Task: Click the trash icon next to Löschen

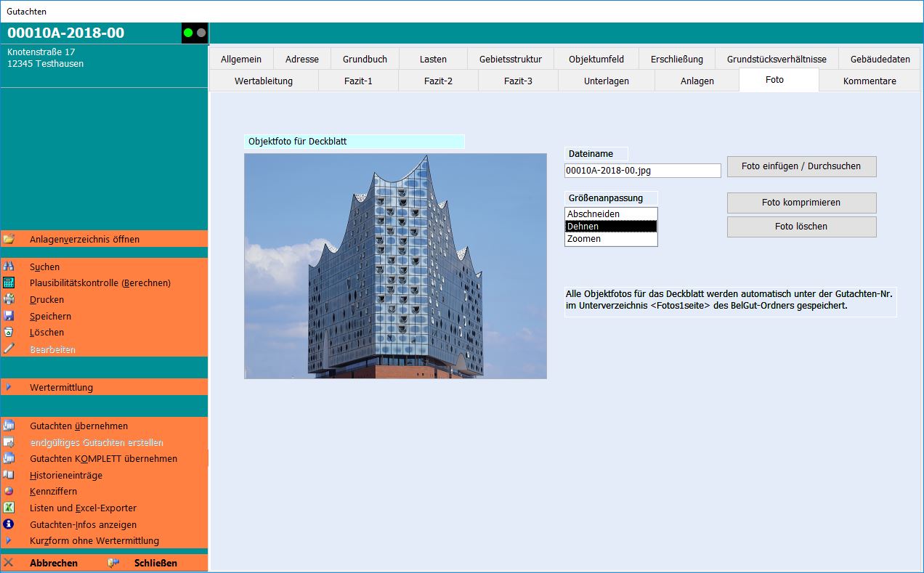Action: point(9,332)
